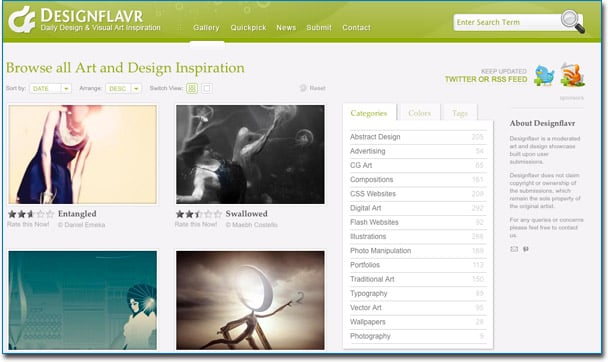
Task: Click the Daniel Emeka artist link
Action: pyautogui.click(x=81, y=225)
